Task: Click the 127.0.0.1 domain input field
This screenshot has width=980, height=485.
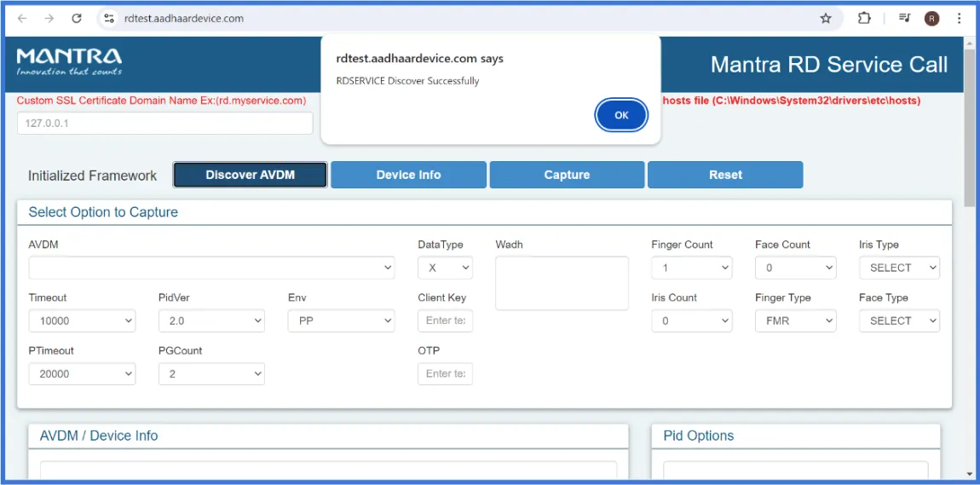Action: point(165,123)
